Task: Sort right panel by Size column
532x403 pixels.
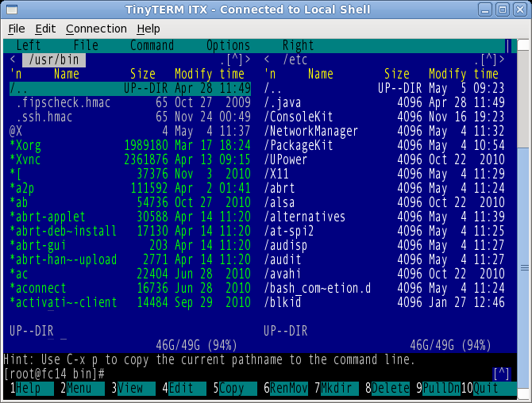Action: click(397, 74)
